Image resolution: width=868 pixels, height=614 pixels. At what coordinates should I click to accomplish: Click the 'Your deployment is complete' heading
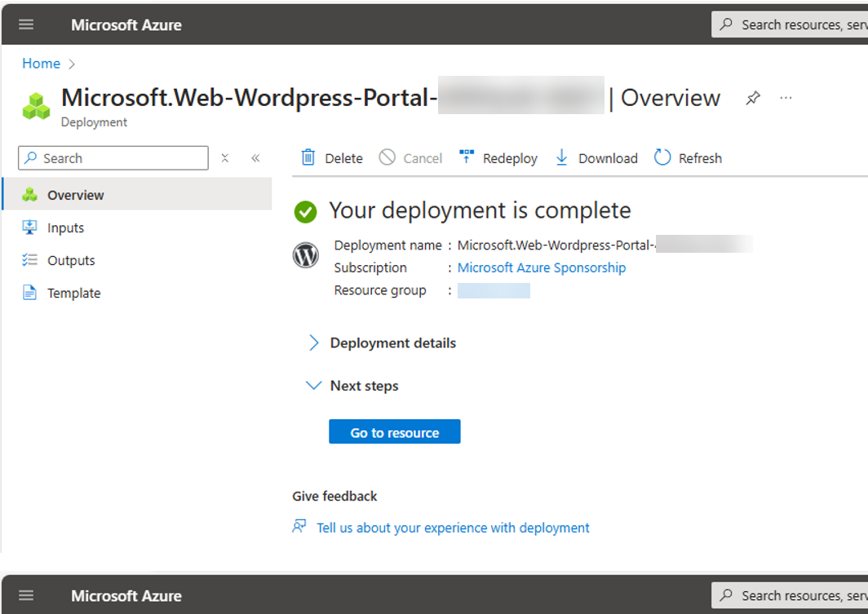coord(480,210)
